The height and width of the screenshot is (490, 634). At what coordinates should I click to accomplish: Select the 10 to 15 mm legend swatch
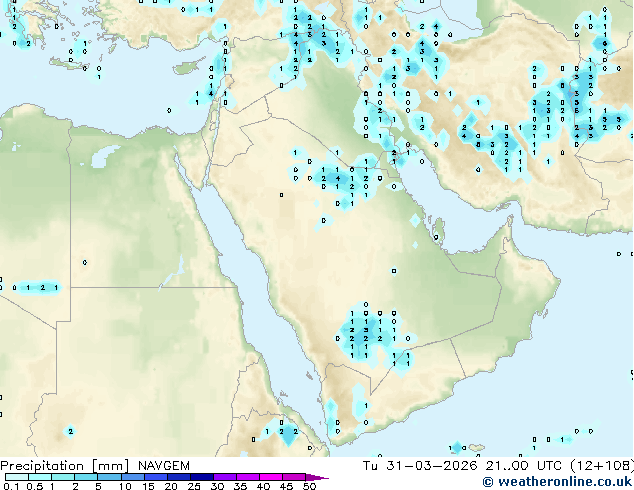pyautogui.click(x=133, y=477)
